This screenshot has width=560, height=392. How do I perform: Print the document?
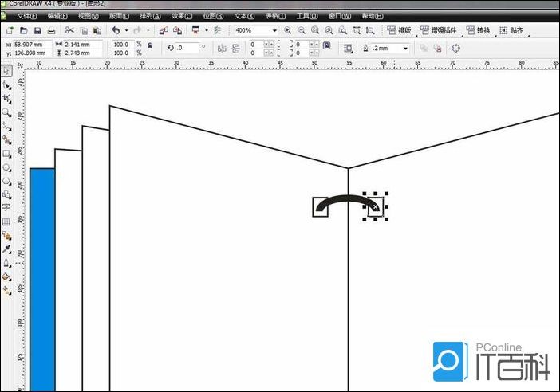click(51, 31)
